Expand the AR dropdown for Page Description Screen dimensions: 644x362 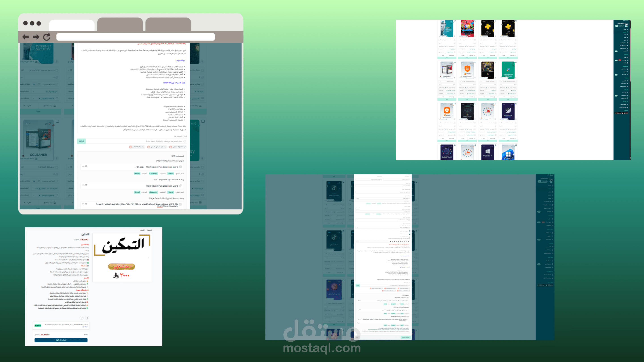[85, 204]
